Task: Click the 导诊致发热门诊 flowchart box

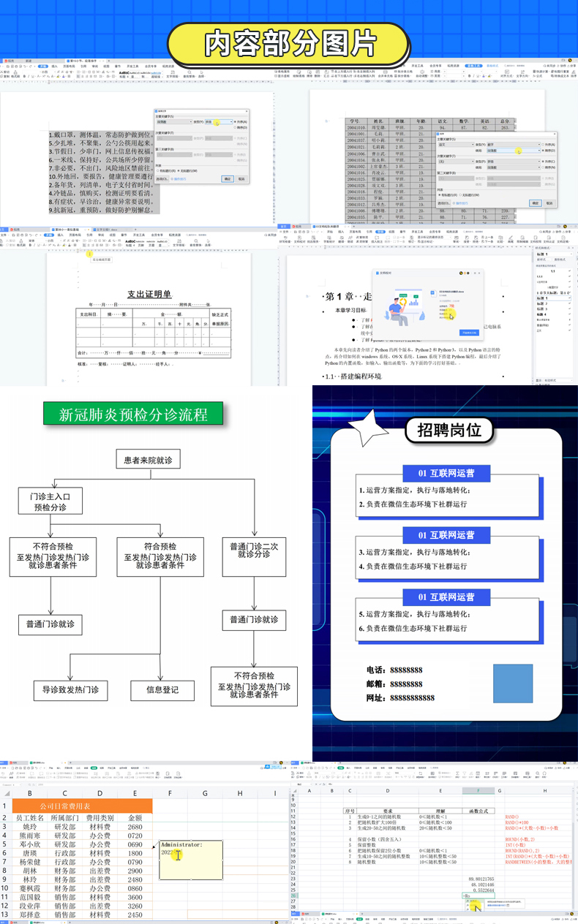Action: point(70,689)
